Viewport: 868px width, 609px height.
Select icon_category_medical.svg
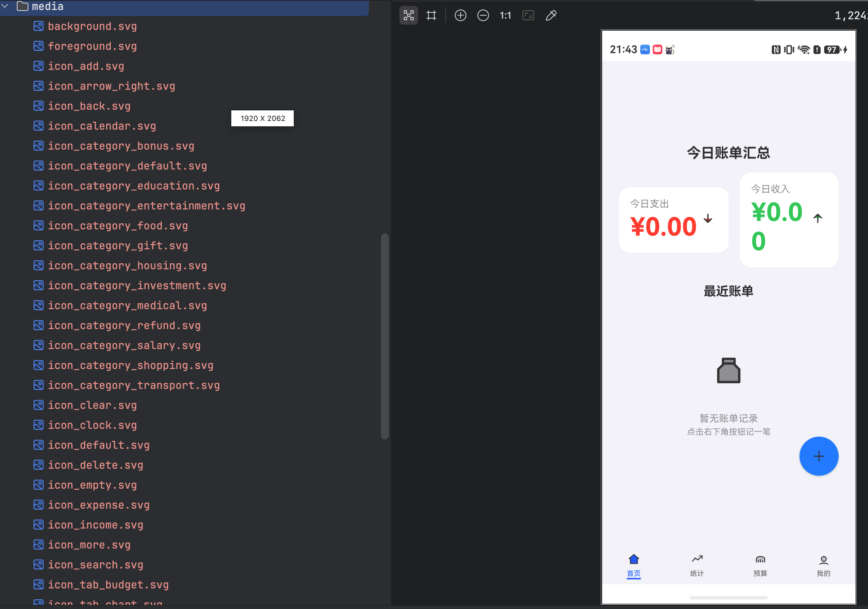pyautogui.click(x=127, y=305)
